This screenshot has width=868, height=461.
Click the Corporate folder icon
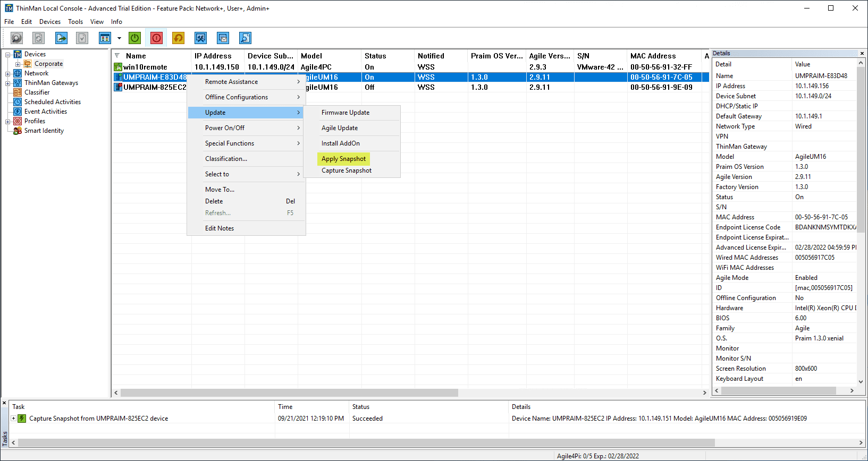28,64
